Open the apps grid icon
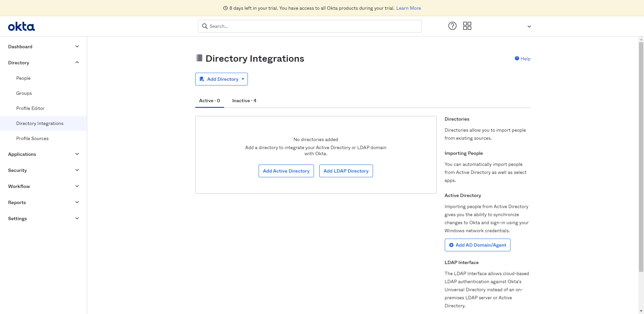This screenshot has height=314, width=644. pos(467,26)
